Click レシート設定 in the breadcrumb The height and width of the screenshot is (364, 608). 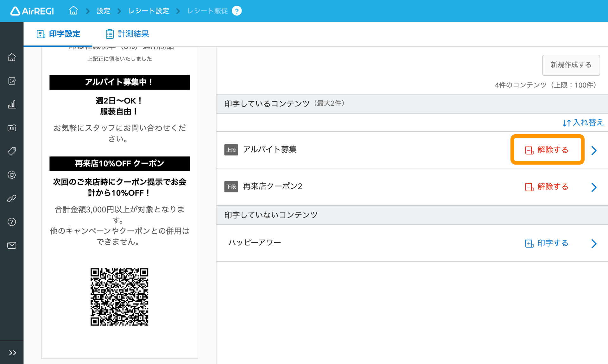pos(149,11)
